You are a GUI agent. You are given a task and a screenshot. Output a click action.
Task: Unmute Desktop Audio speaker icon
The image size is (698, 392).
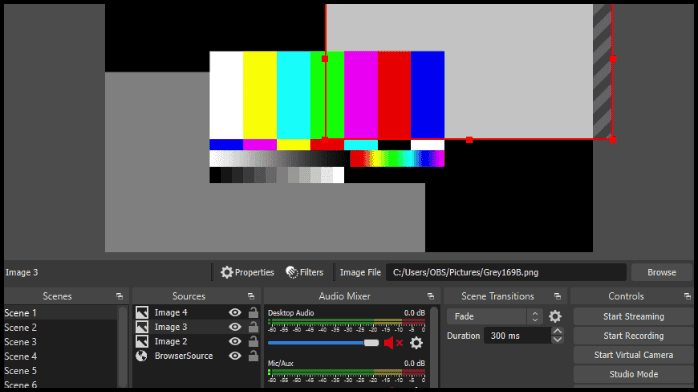[x=393, y=343]
